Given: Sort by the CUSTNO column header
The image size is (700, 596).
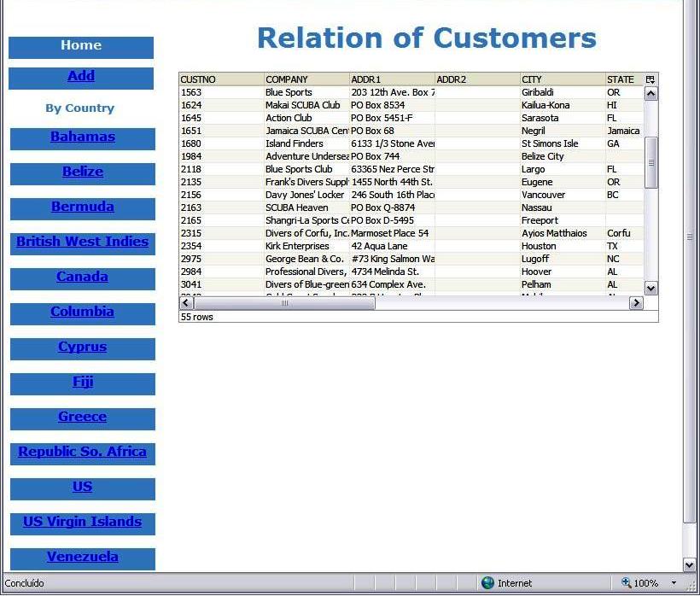Looking at the screenshot, I should [x=221, y=79].
